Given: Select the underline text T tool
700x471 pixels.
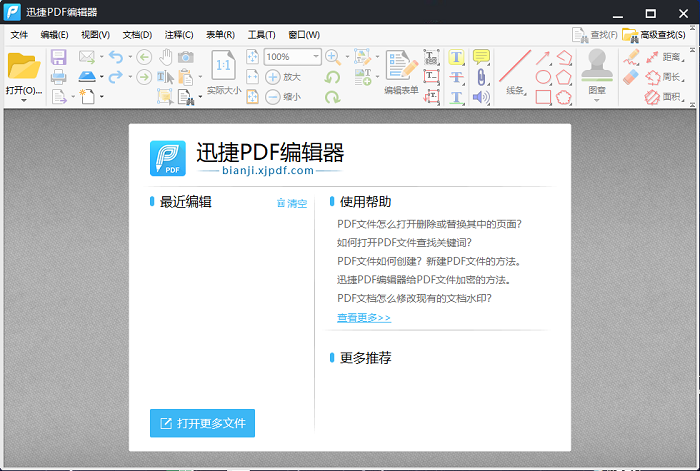Looking at the screenshot, I should (456, 96).
